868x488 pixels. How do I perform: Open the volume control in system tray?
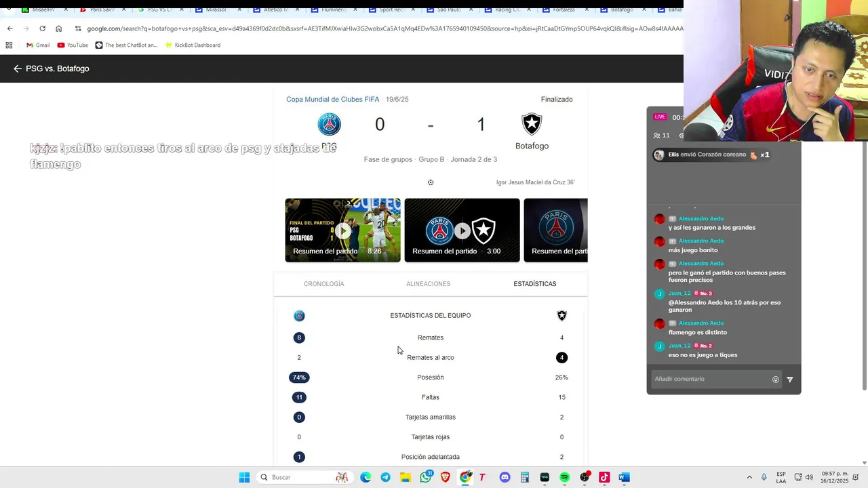coord(809,477)
